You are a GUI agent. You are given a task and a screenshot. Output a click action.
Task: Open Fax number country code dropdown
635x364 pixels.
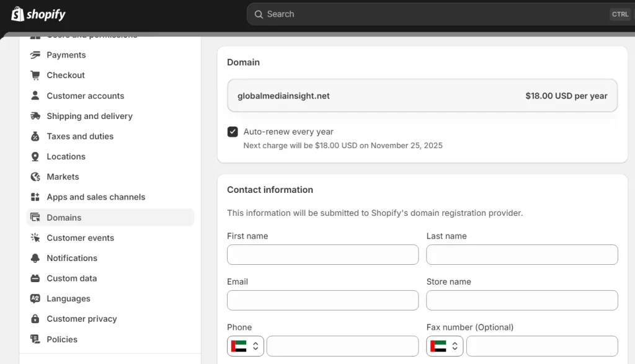click(x=445, y=346)
